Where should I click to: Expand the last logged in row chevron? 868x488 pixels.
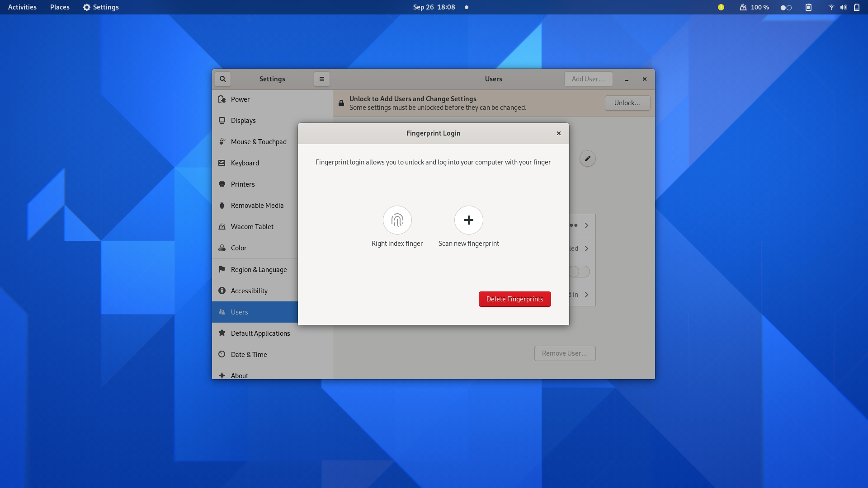tap(586, 295)
